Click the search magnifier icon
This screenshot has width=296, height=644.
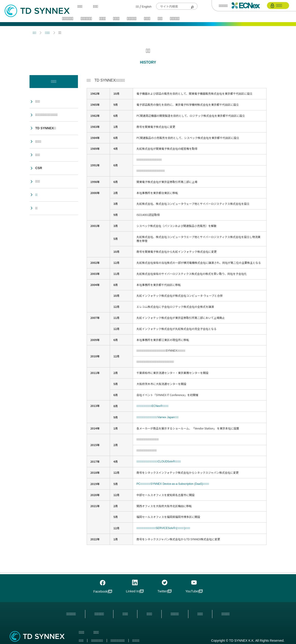coord(192,7)
